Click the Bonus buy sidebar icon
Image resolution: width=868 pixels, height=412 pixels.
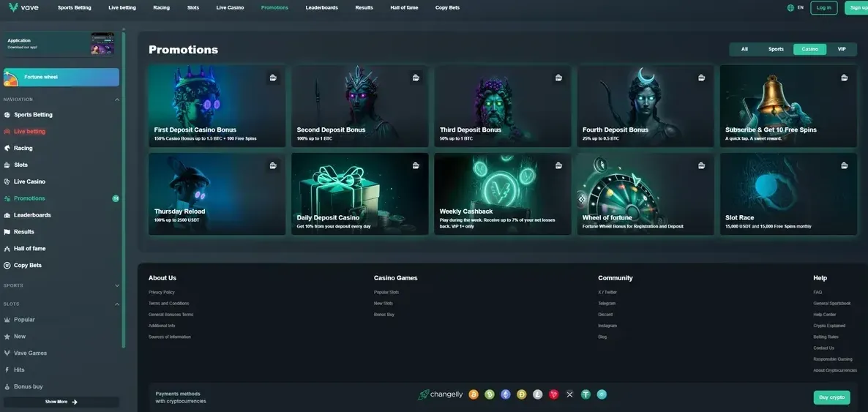click(x=7, y=386)
